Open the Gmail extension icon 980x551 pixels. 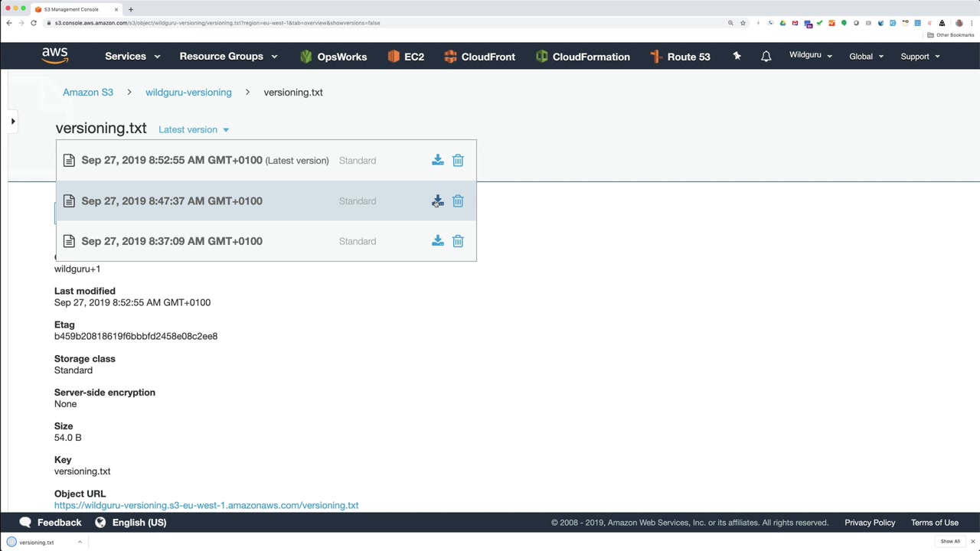[x=795, y=23]
